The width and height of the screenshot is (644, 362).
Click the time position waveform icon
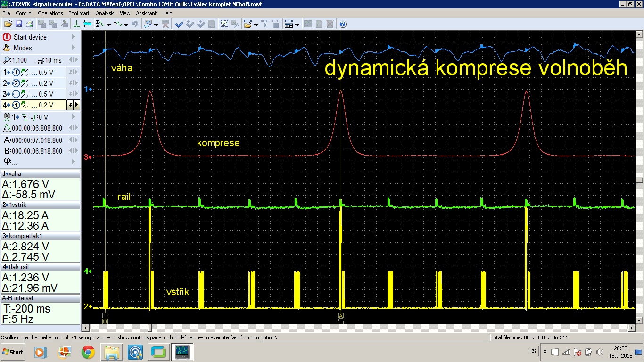(7, 128)
